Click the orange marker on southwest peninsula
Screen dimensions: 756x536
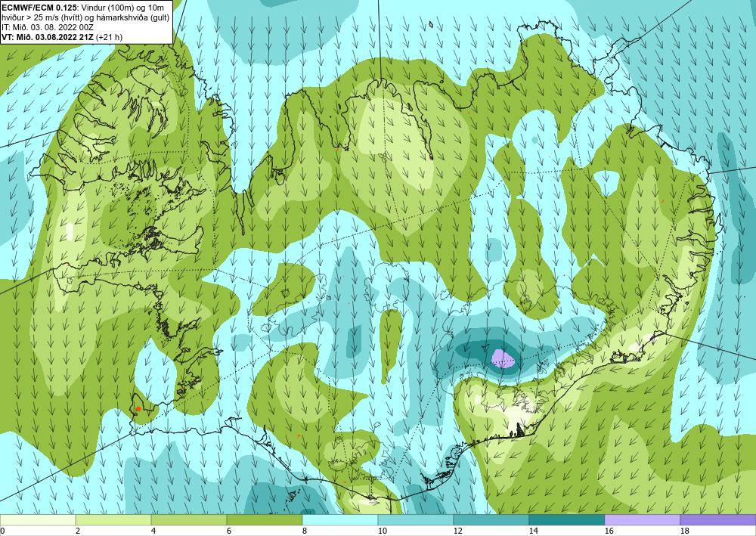[x=138, y=408]
